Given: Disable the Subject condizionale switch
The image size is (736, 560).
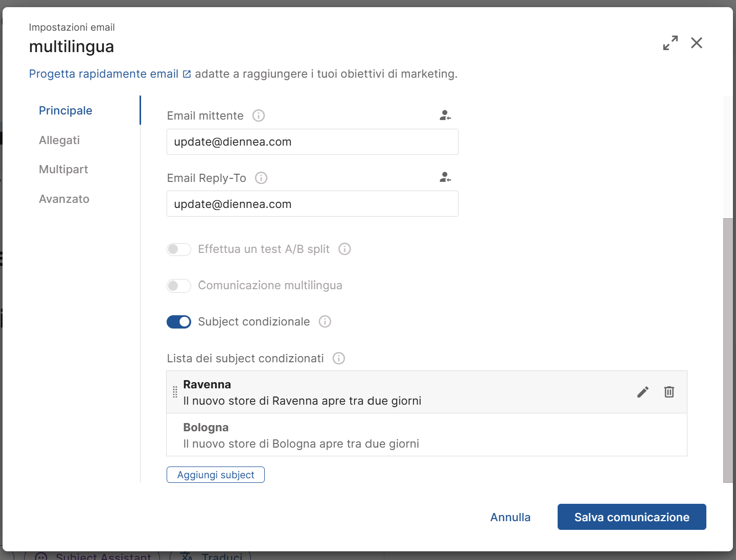Looking at the screenshot, I should coord(179,322).
